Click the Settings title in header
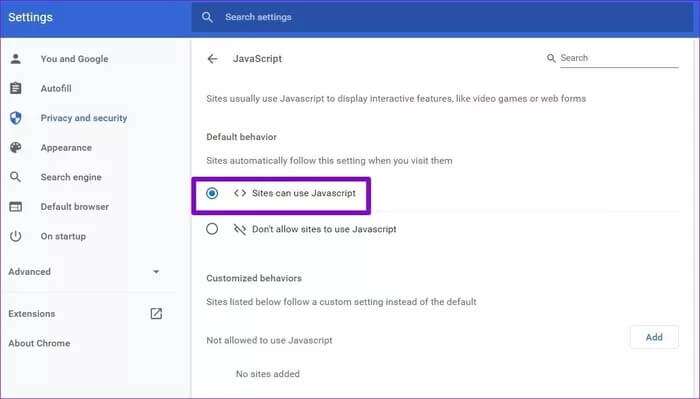 30,17
